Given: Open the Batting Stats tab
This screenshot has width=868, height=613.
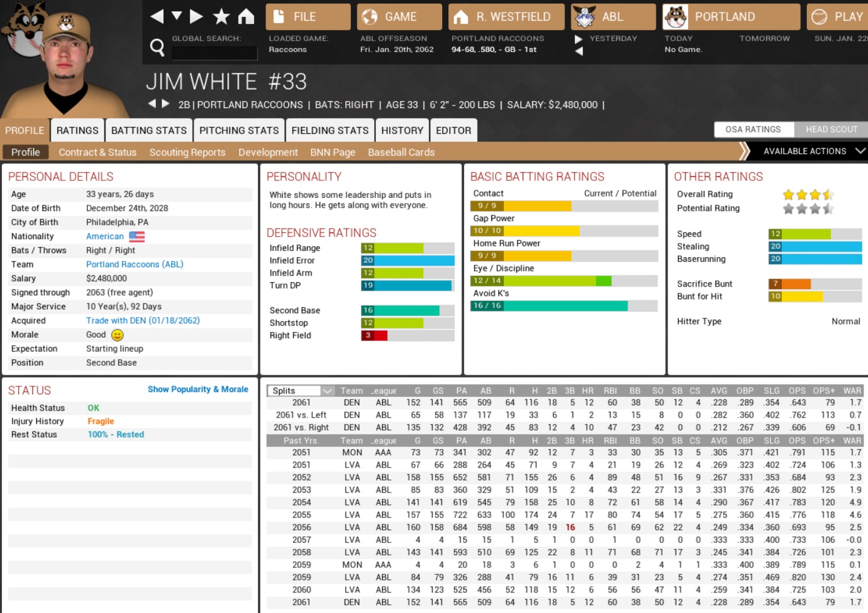Looking at the screenshot, I should click(x=149, y=130).
